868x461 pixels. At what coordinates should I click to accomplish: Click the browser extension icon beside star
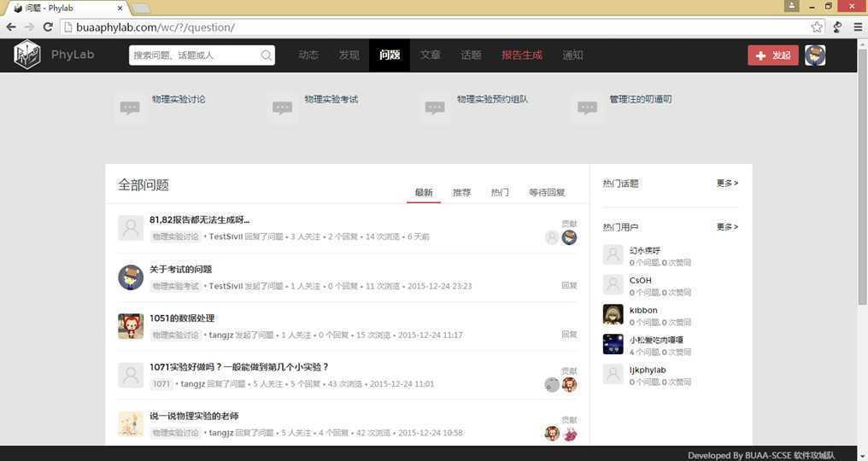coord(837,27)
